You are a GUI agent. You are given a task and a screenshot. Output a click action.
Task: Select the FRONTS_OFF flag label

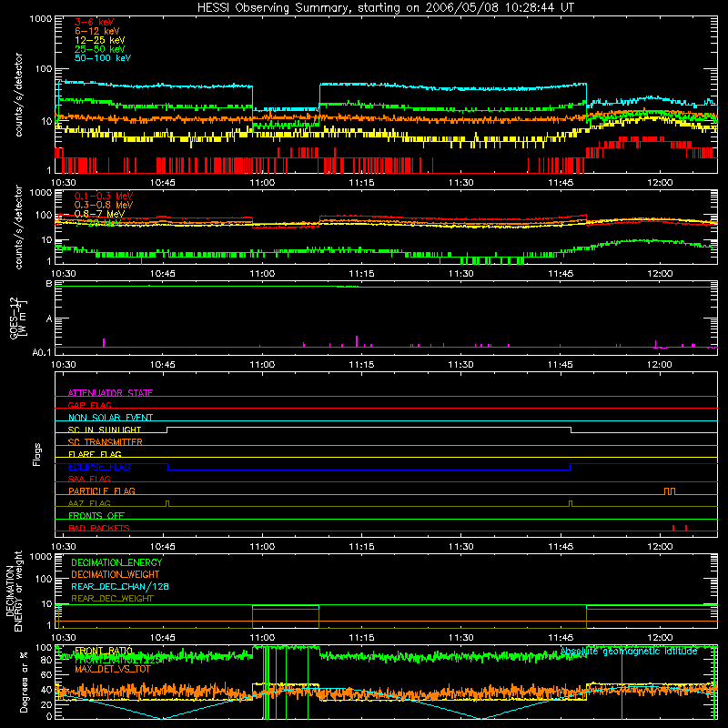click(96, 515)
